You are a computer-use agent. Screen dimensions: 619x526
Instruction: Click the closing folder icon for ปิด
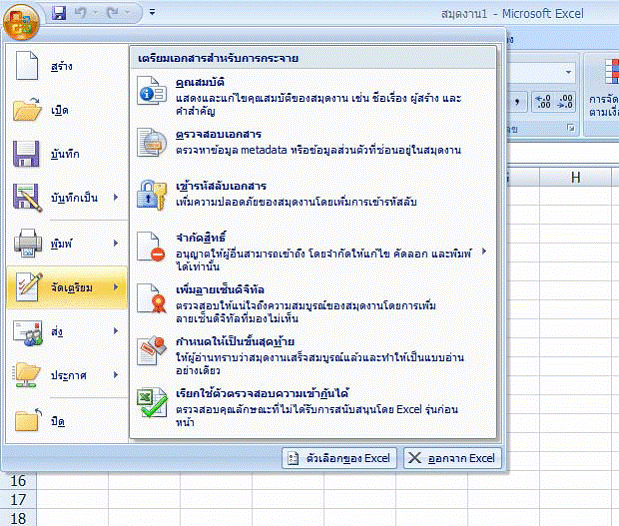point(28,420)
